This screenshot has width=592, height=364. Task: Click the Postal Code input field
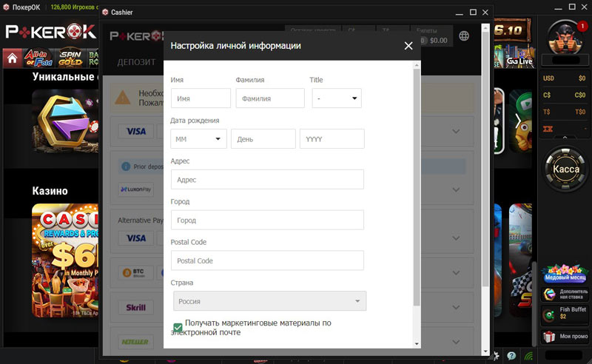pyautogui.click(x=267, y=260)
